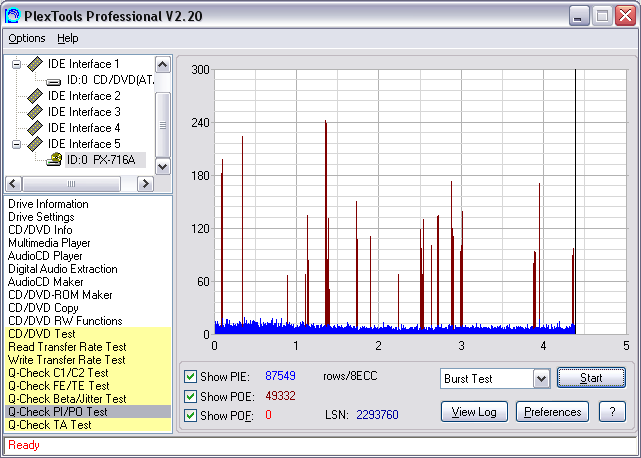Screen dimensions: 641x458
Task: Click the device tree scroll up arrow
Action: point(163,64)
